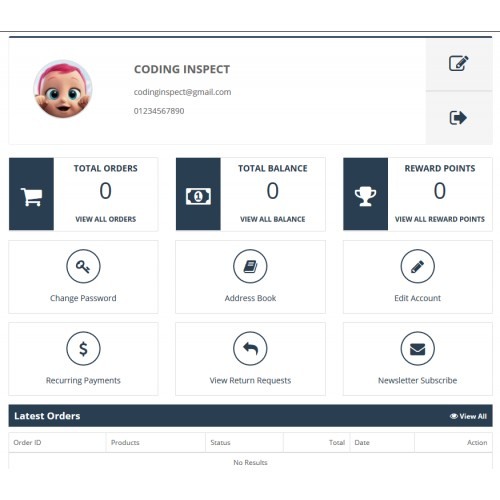Open the Change Password label

click(83, 298)
